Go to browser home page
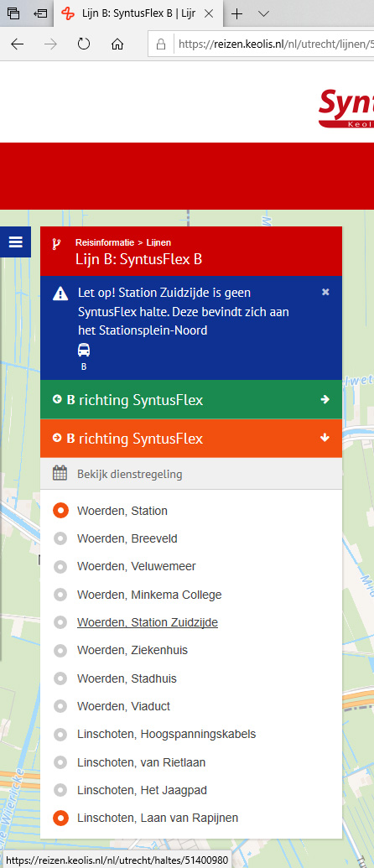The height and width of the screenshot is (868, 374). (117, 44)
